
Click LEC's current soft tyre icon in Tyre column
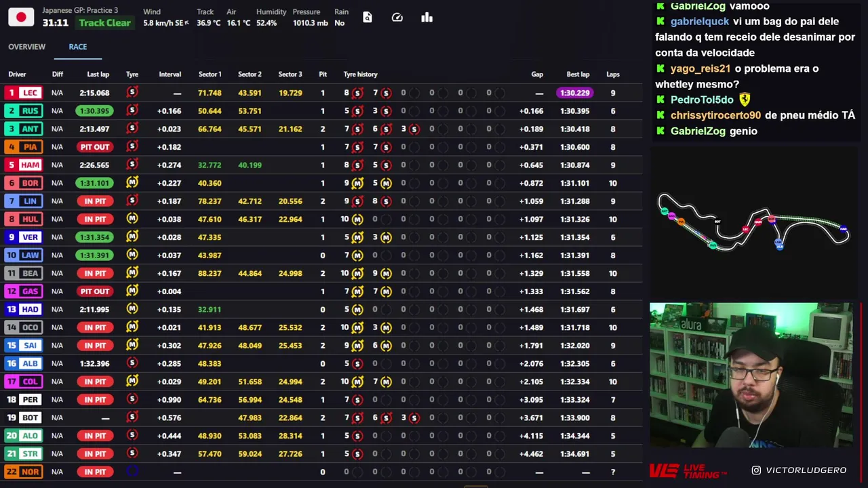click(132, 92)
